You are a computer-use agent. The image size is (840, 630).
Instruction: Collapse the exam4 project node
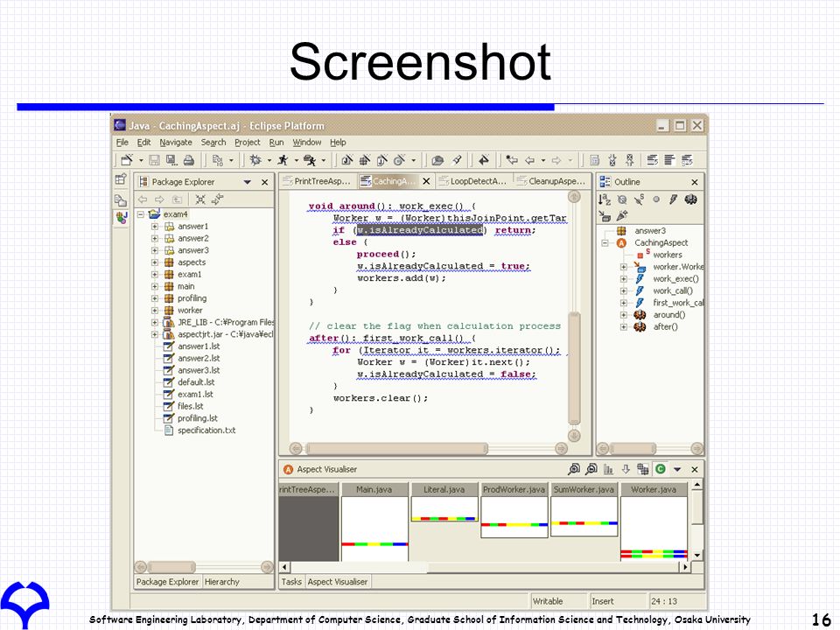(140, 214)
